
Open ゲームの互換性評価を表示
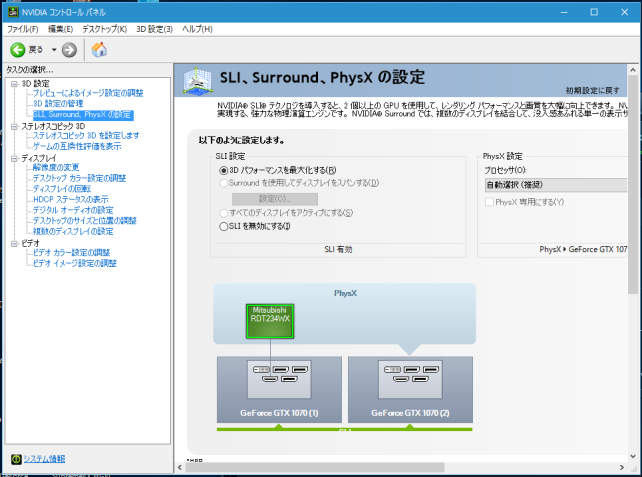pos(77,146)
